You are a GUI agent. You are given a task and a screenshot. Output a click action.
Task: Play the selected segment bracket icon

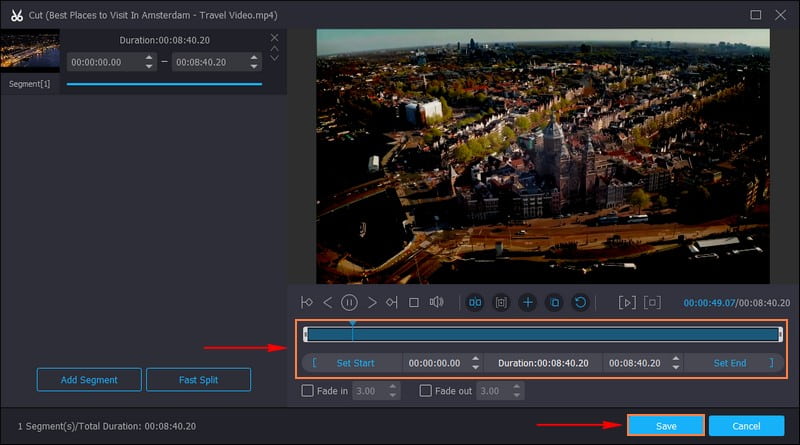(627, 302)
